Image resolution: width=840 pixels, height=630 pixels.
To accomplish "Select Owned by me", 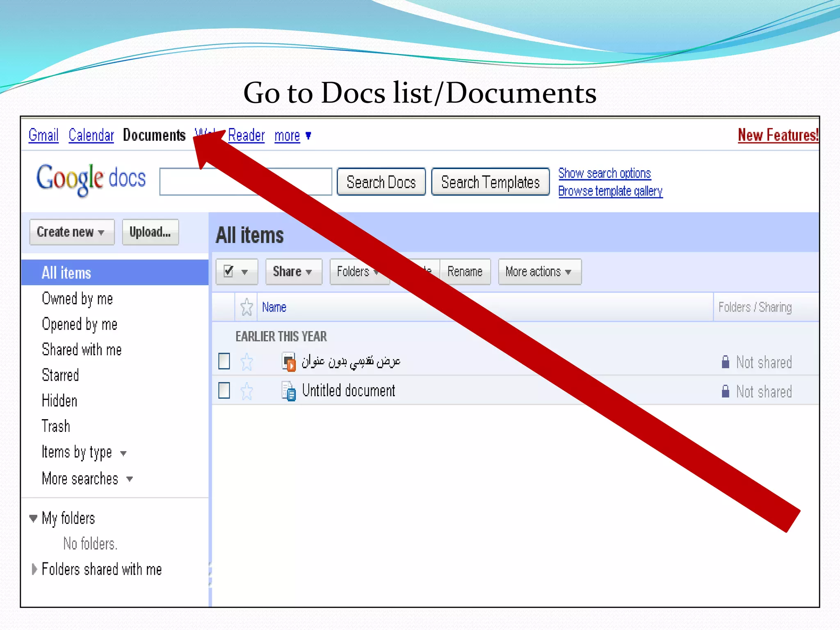I will [x=77, y=299].
